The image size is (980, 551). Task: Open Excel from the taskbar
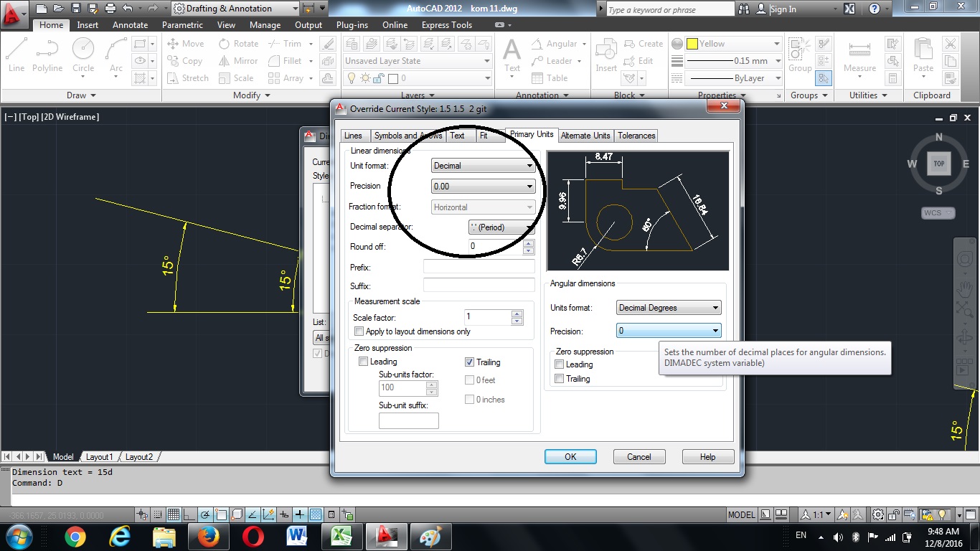(341, 537)
